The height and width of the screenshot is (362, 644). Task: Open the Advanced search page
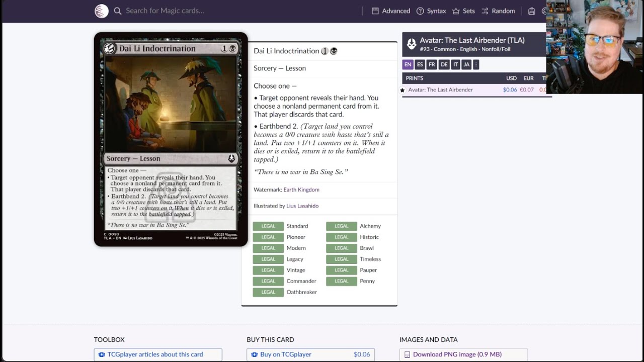tap(391, 11)
